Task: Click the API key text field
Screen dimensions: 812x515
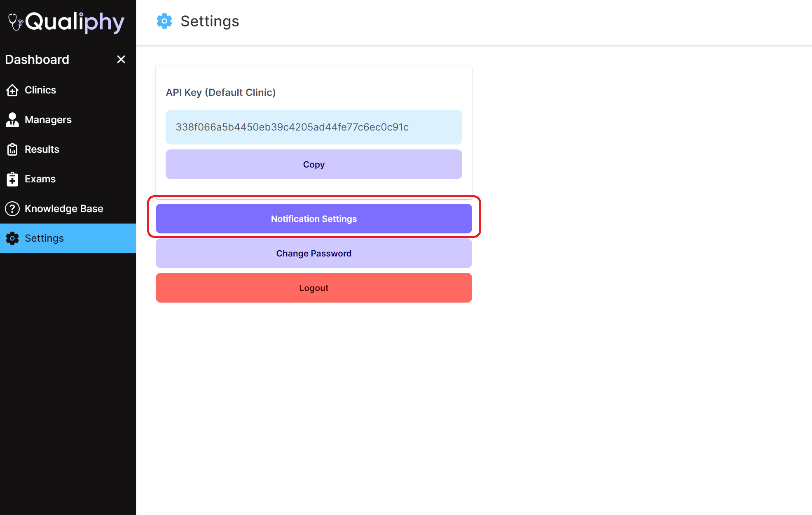Action: click(314, 127)
